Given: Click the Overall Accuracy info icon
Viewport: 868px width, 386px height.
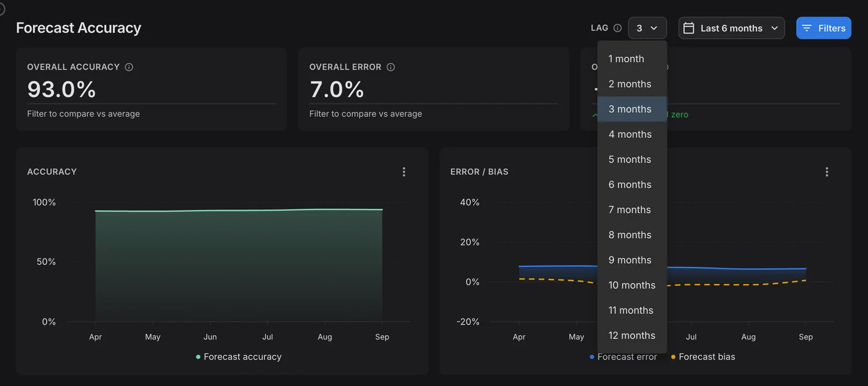Looking at the screenshot, I should pos(129,67).
